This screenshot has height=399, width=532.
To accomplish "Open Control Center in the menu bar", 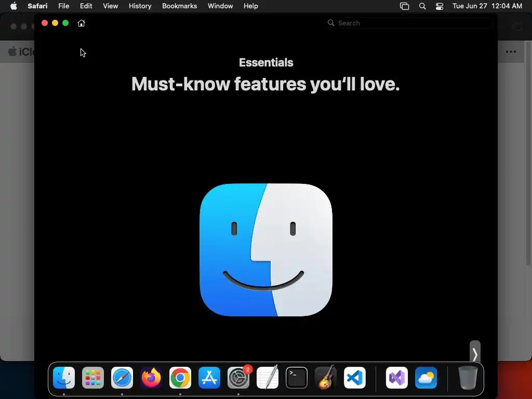I will pyautogui.click(x=440, y=6).
